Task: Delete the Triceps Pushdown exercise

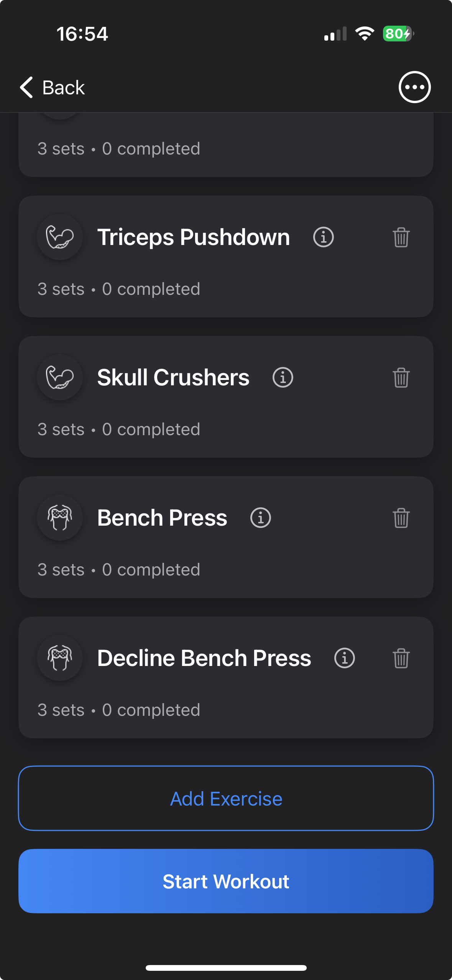Action: tap(401, 237)
